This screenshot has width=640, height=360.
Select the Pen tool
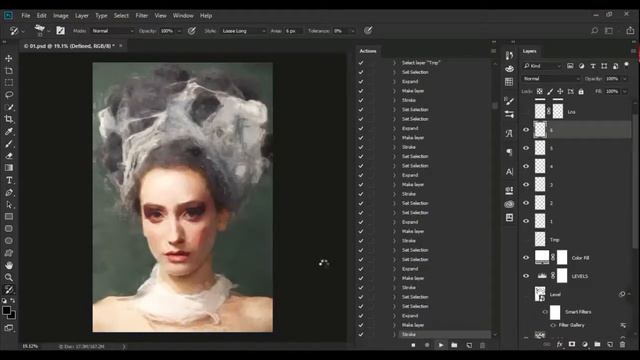click(9, 192)
